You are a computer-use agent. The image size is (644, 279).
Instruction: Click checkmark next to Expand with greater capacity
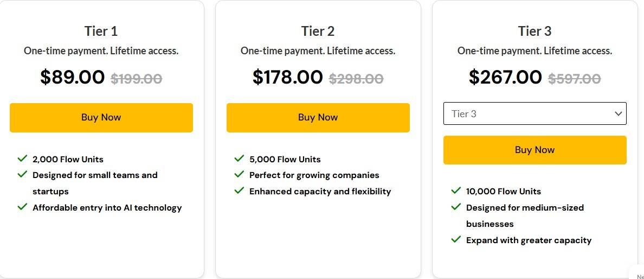coord(456,239)
